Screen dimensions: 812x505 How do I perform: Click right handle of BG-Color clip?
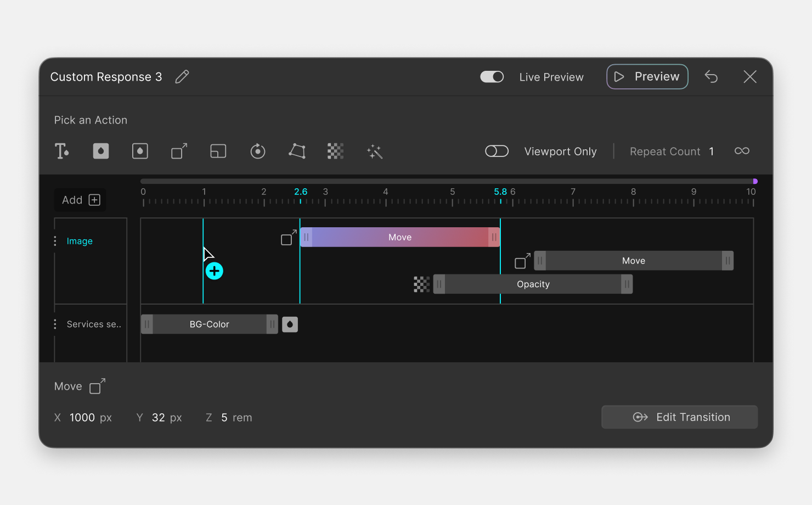(272, 324)
